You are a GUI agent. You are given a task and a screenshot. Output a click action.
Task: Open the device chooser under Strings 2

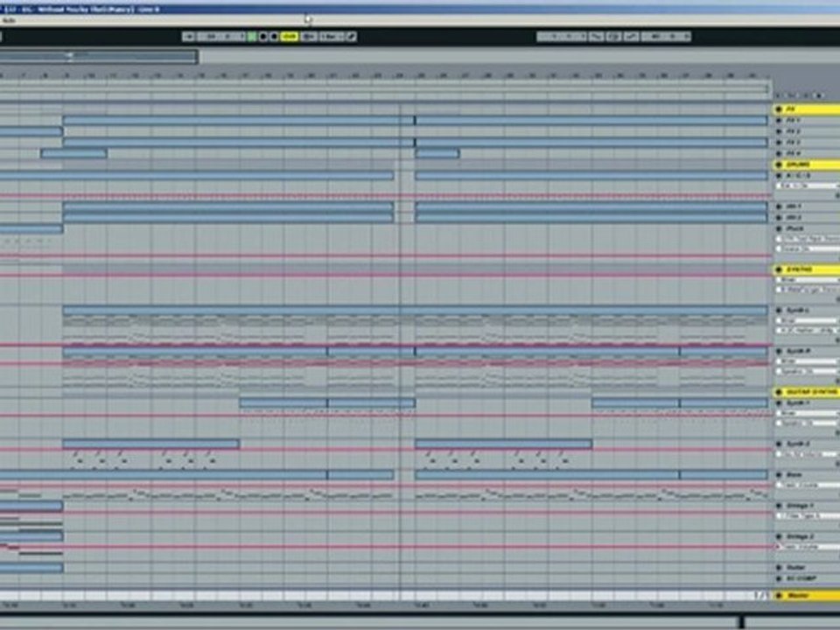(x=809, y=547)
